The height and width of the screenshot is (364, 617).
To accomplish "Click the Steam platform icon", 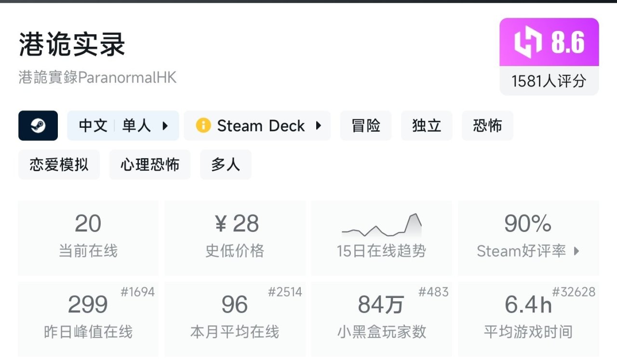I will [x=38, y=126].
